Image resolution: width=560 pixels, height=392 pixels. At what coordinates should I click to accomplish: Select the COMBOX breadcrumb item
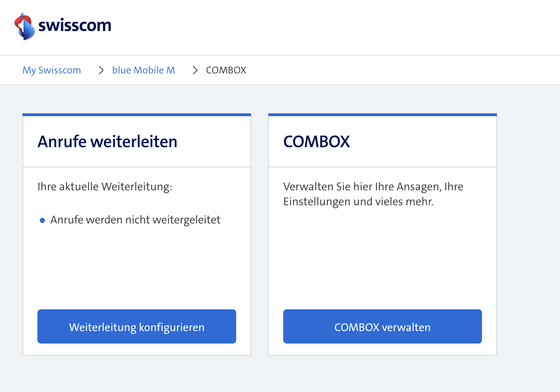(x=226, y=70)
